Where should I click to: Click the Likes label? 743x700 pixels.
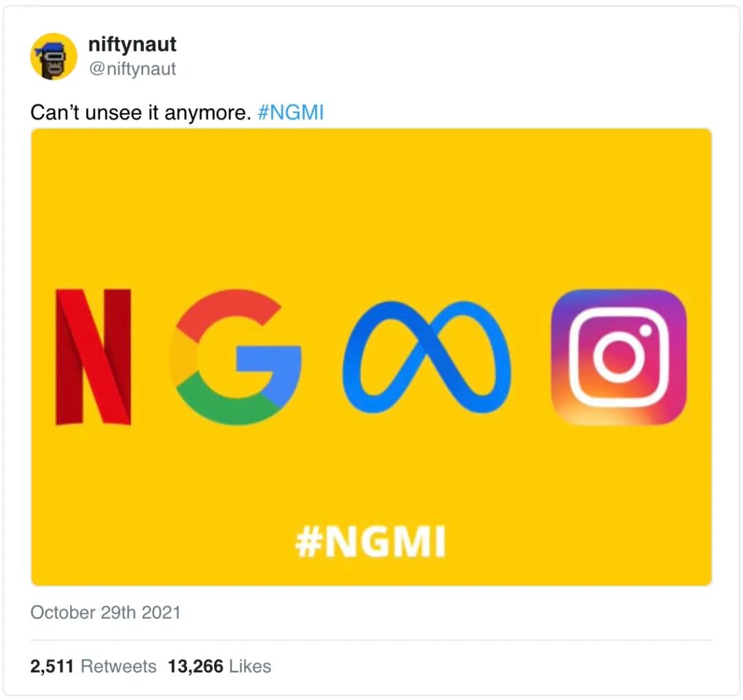tap(250, 666)
